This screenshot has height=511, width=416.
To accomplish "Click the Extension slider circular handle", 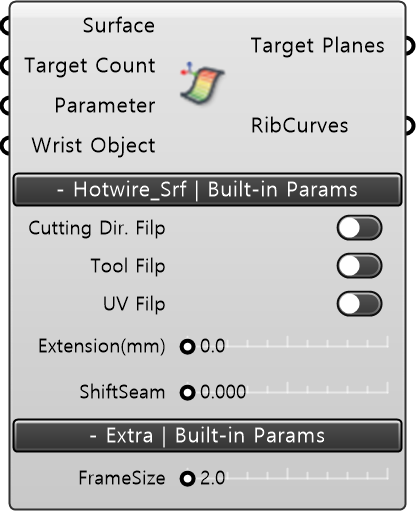I will 187,346.
